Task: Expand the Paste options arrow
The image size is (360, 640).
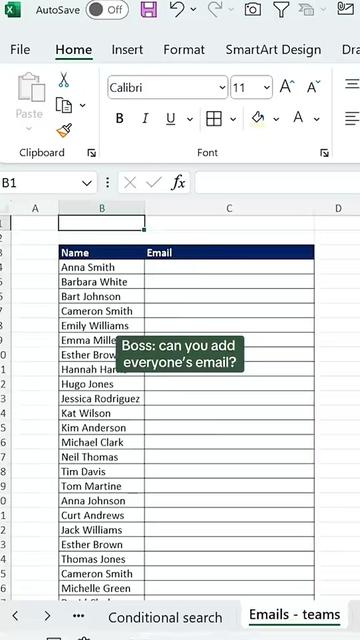Action: tap(29, 129)
